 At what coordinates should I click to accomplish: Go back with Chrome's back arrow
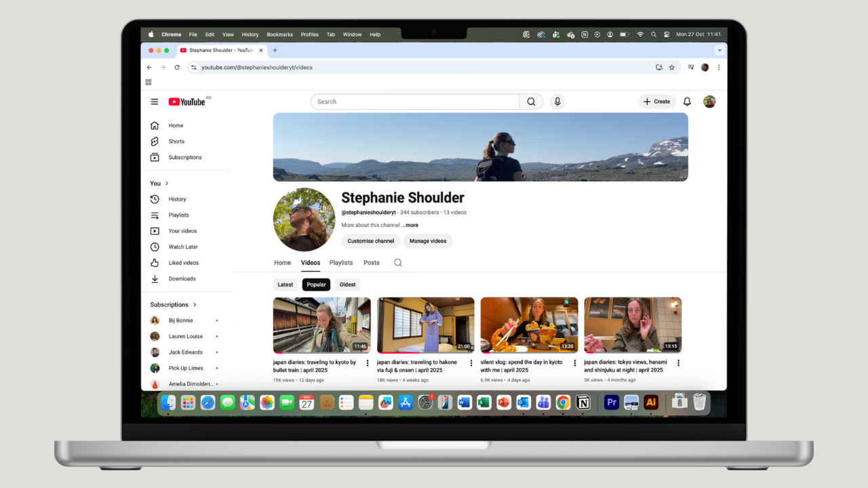[x=149, y=68]
